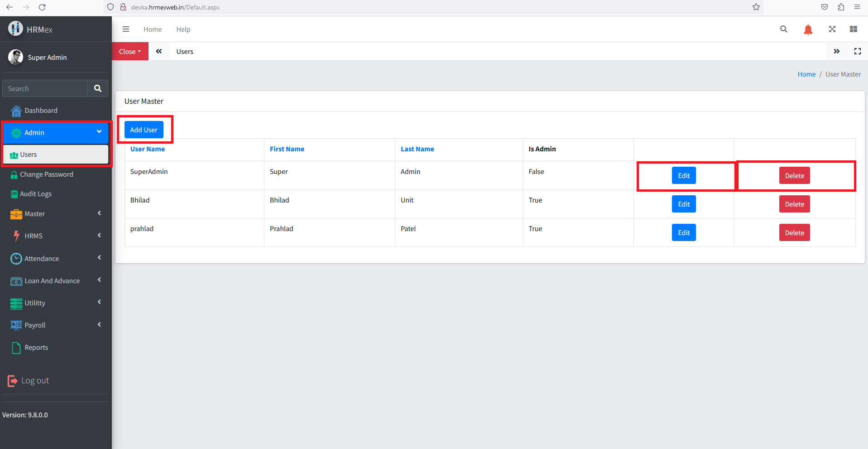The height and width of the screenshot is (449, 868).
Task: Click the notification bell icon
Action: (808, 29)
